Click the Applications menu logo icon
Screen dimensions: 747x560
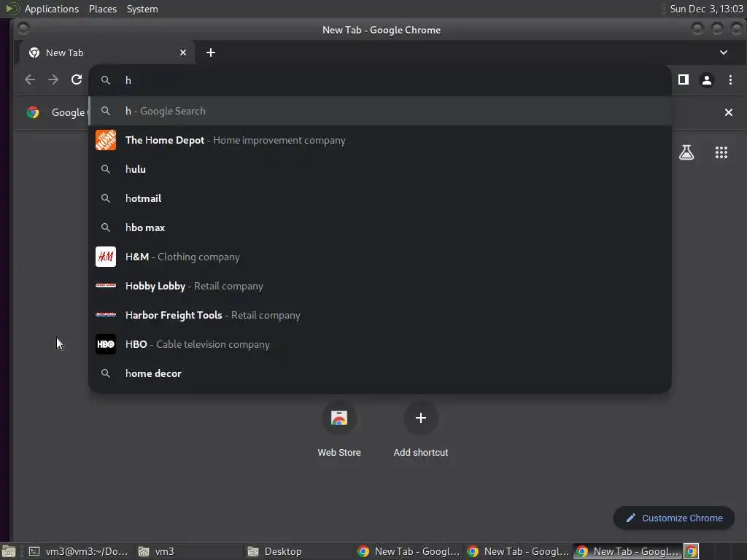(12, 9)
